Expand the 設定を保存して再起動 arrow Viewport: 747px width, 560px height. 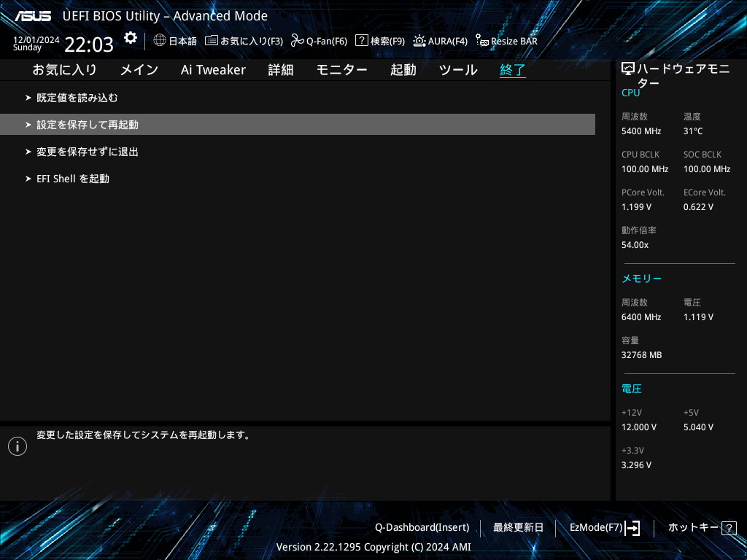(x=28, y=125)
